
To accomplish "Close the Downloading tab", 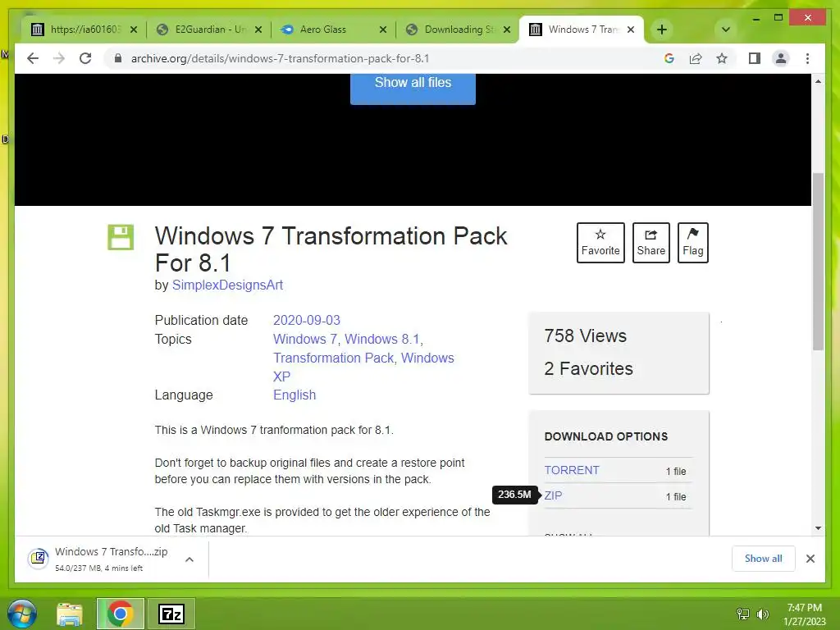I will pyautogui.click(x=507, y=30).
